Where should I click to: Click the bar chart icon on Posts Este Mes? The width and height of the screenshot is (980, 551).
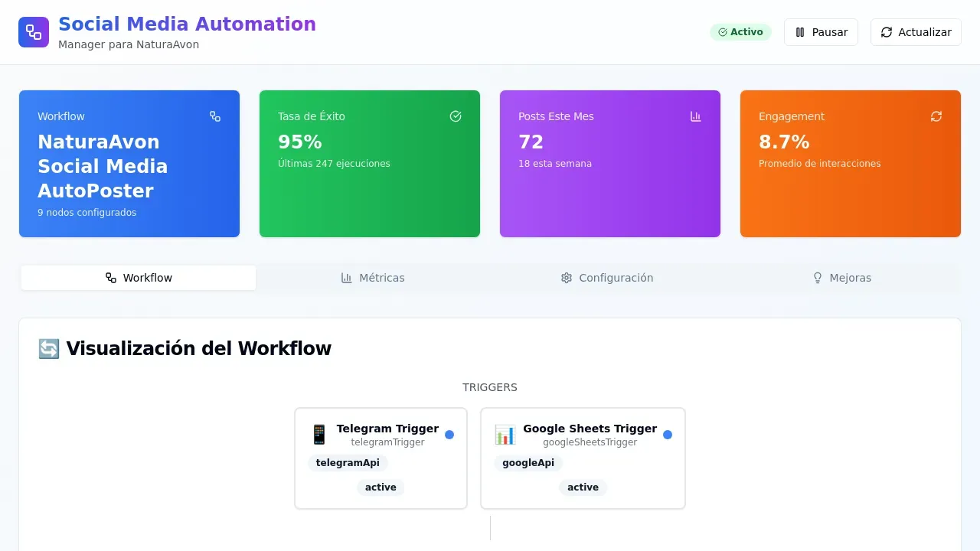pyautogui.click(x=696, y=116)
